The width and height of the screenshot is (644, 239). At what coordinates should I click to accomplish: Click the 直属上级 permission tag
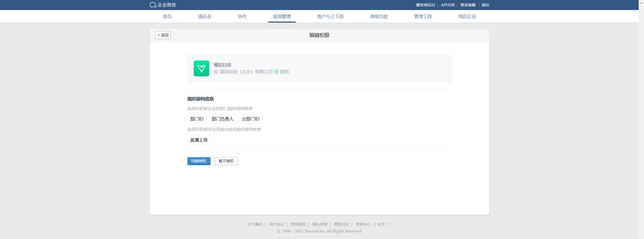pos(199,140)
